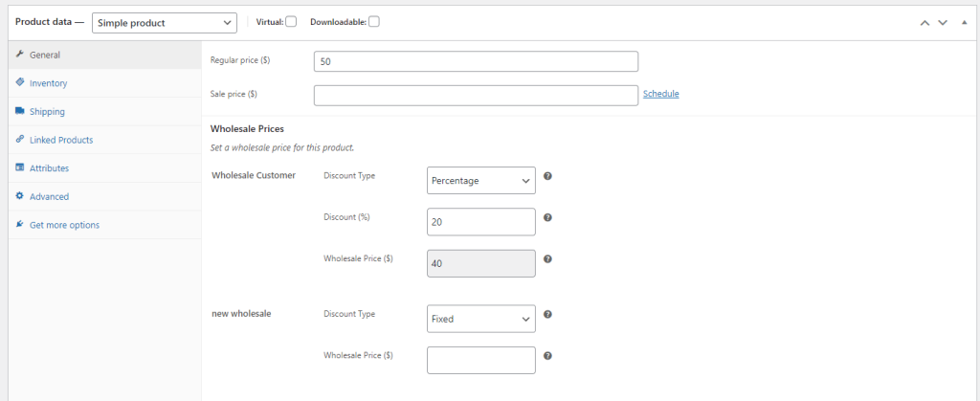
Task: Click the Attributes table icon
Action: (x=19, y=167)
